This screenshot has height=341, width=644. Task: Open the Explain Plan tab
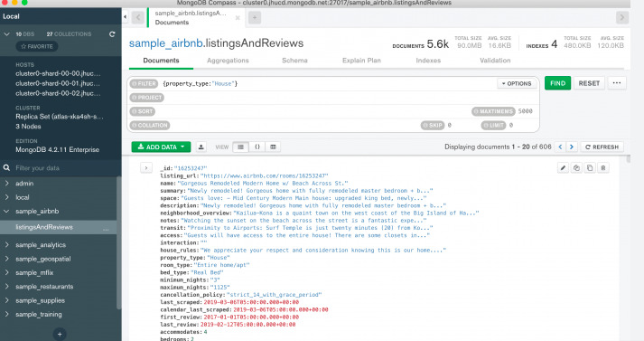(x=361, y=61)
